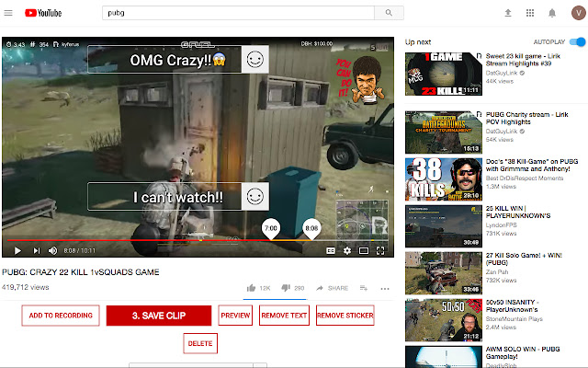The width and height of the screenshot is (588, 368).
Task: Add video to a playlist
Action: [x=364, y=288]
